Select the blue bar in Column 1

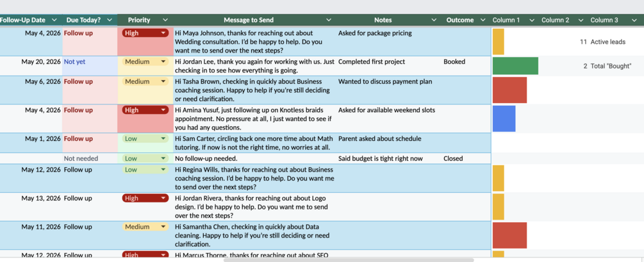tap(504, 119)
